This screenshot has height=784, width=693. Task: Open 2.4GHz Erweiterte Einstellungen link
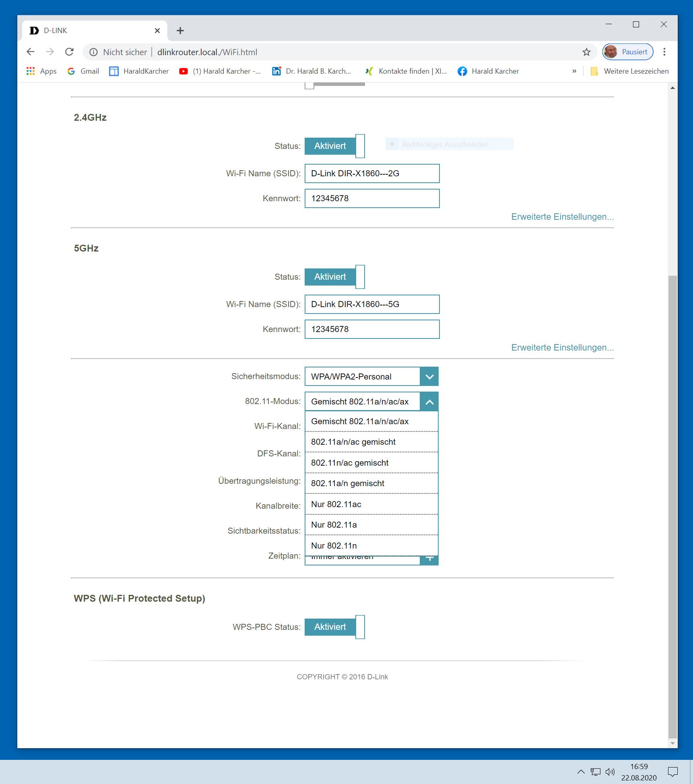(x=562, y=217)
